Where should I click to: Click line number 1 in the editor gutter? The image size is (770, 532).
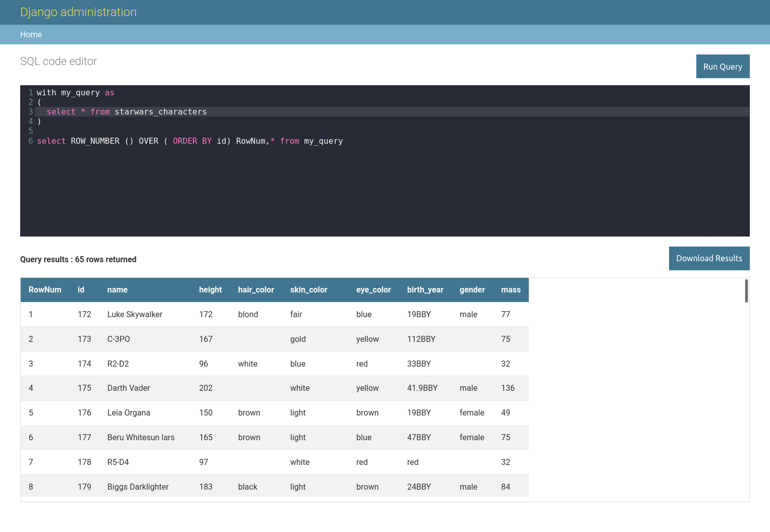[31, 93]
